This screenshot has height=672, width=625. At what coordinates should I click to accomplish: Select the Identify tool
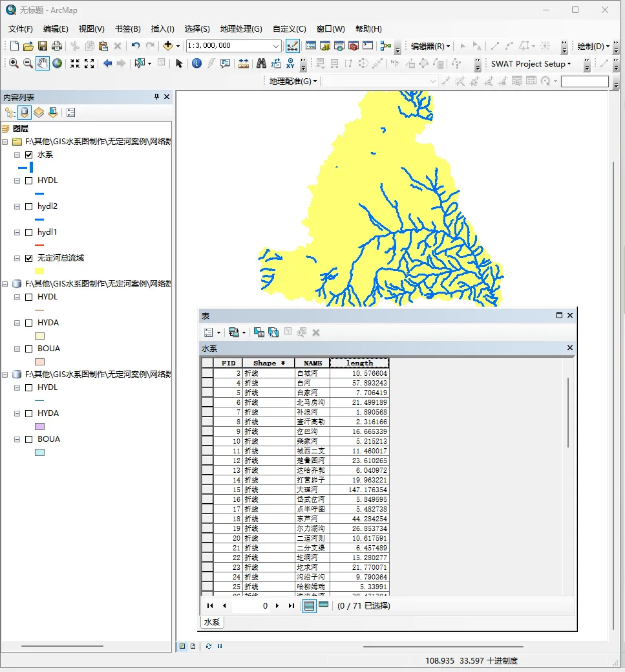(x=196, y=63)
